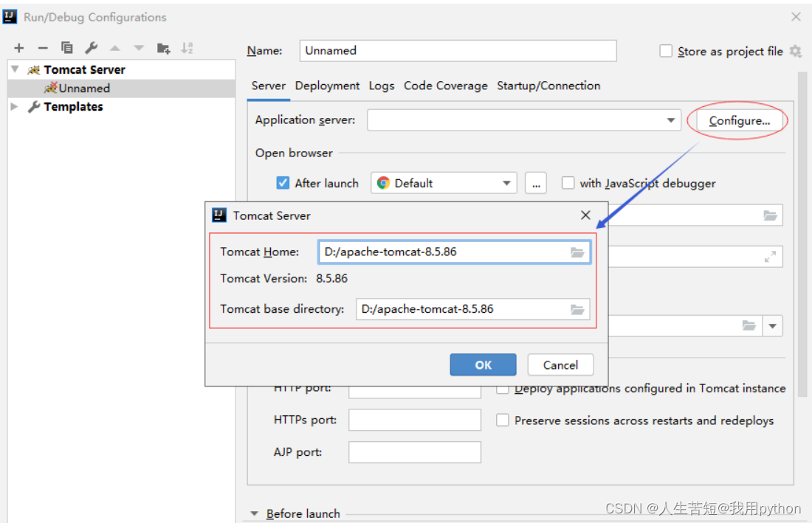Click the Templates wrench icon in the tree
The width and height of the screenshot is (812, 523).
pos(34,106)
